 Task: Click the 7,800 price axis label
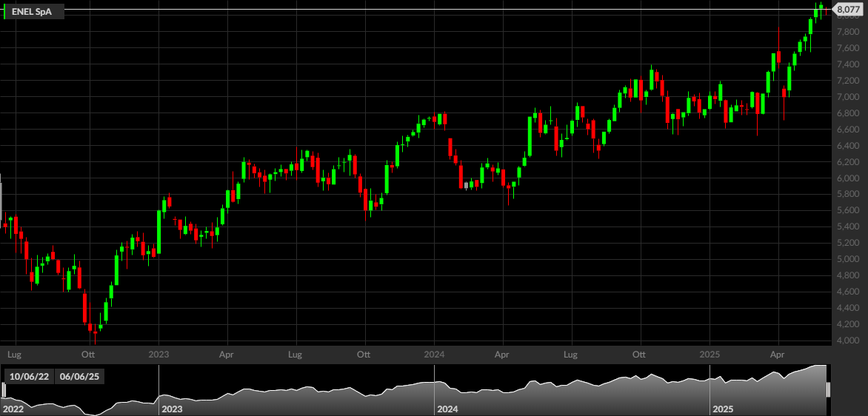pos(847,32)
